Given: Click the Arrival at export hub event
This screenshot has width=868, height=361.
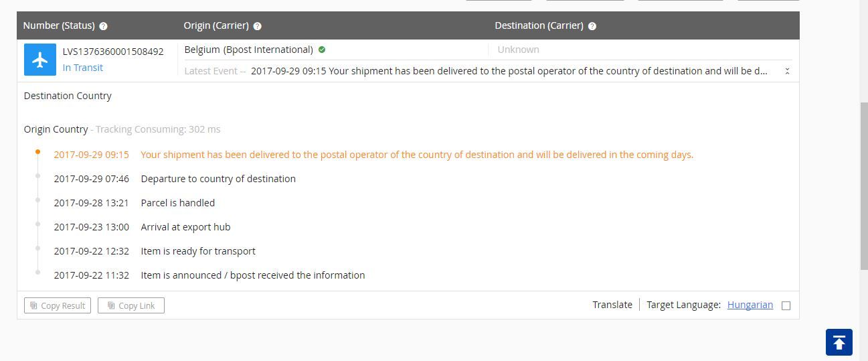Looking at the screenshot, I should tap(185, 227).
